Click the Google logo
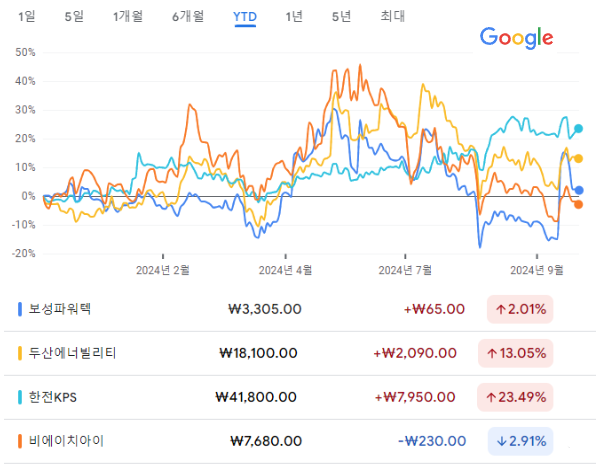Viewport: 608px width, 470px height. [516, 38]
